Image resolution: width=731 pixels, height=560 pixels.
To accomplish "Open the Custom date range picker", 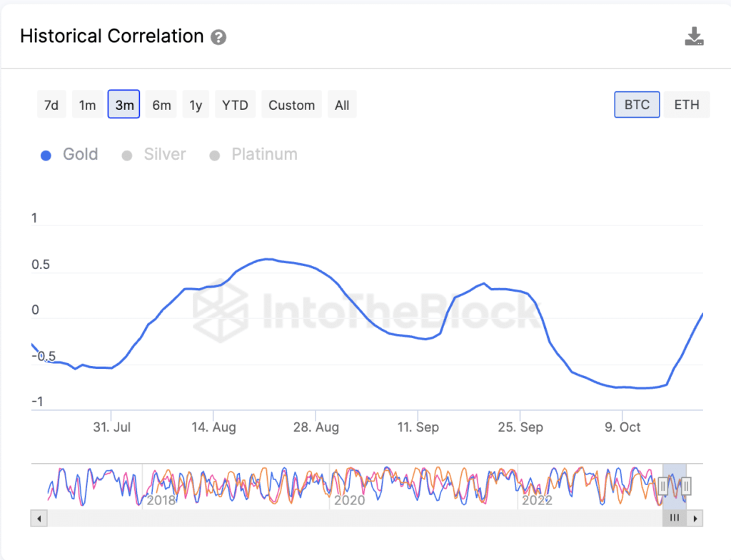I will click(x=291, y=105).
